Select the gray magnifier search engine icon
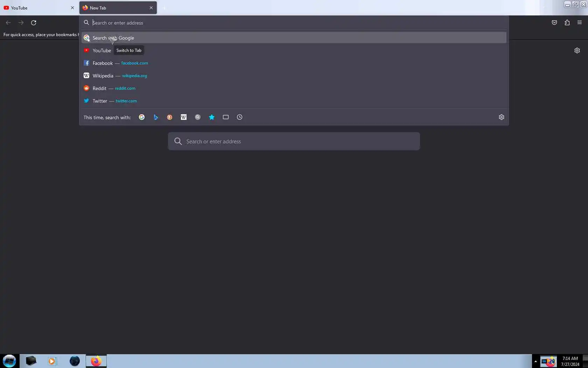 (198, 117)
